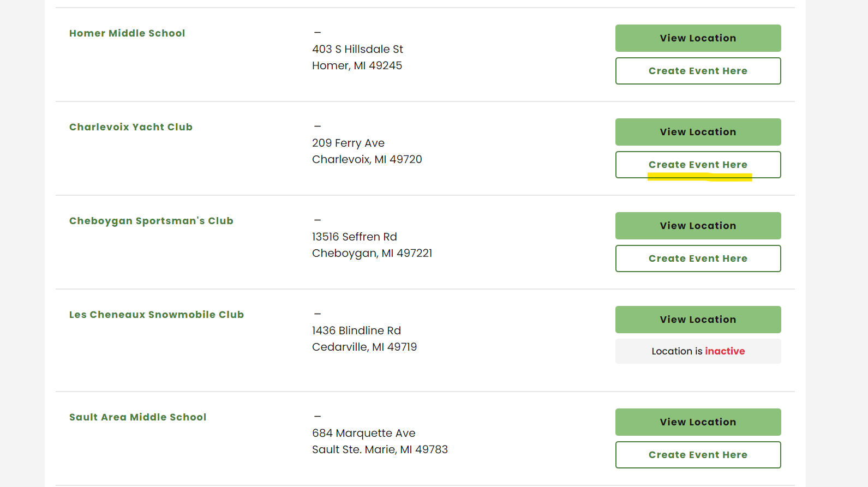868x487 pixels.
Task: View Location for Les Cheneaux Snowmobile Club
Action: (698, 320)
